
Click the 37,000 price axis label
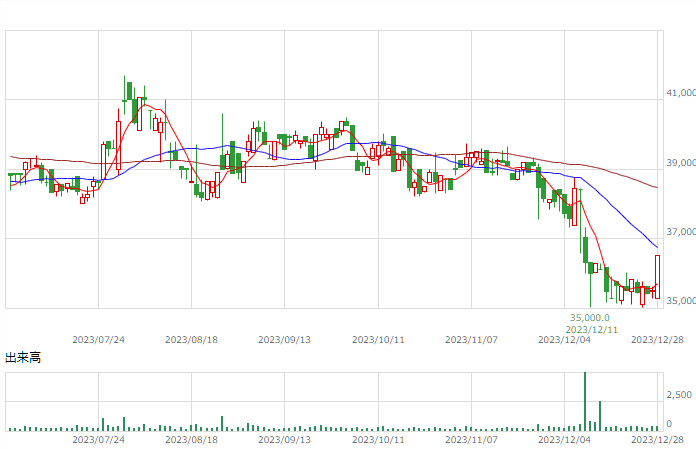coord(681,232)
